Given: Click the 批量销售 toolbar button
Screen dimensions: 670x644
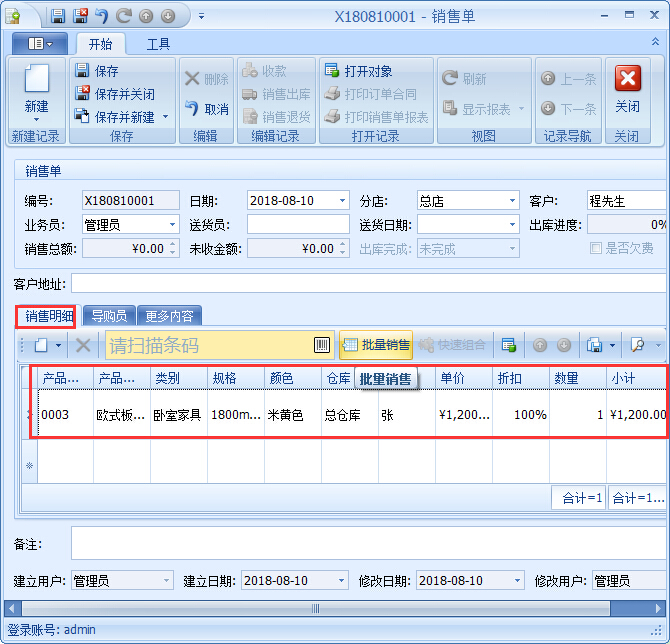Looking at the screenshot, I should tap(376, 345).
